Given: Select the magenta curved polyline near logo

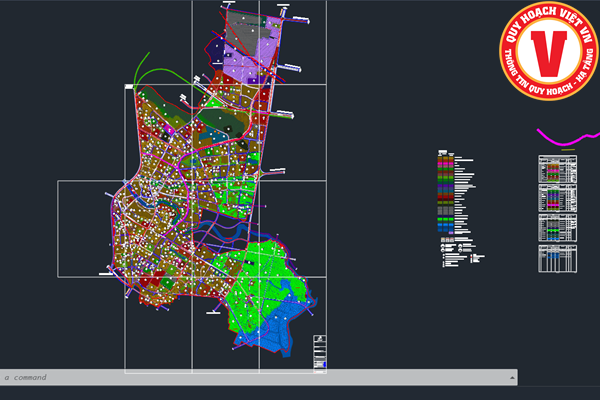Looking at the screenshot, I should [x=563, y=139].
